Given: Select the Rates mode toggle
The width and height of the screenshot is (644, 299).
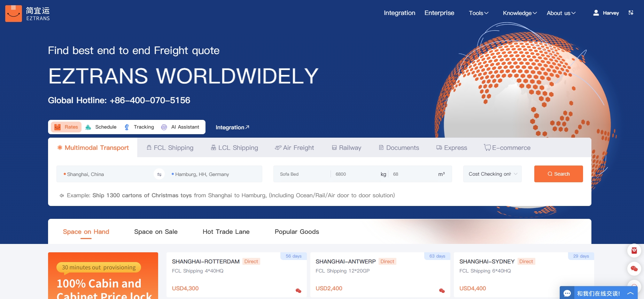Looking at the screenshot, I should point(66,127).
